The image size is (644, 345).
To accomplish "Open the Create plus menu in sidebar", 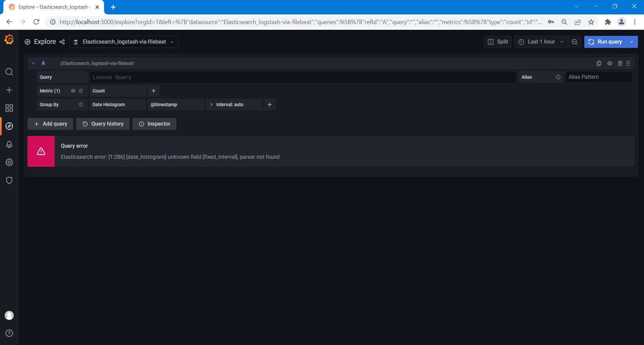I will coord(9,90).
